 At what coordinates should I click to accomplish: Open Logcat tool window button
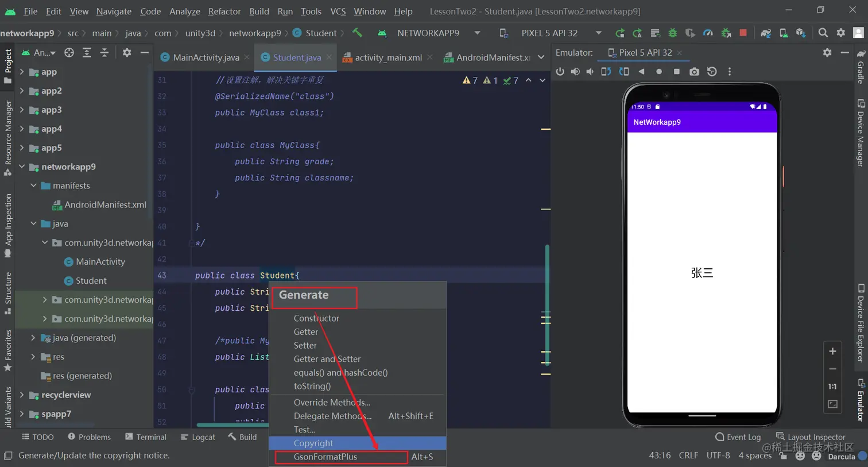pyautogui.click(x=198, y=437)
